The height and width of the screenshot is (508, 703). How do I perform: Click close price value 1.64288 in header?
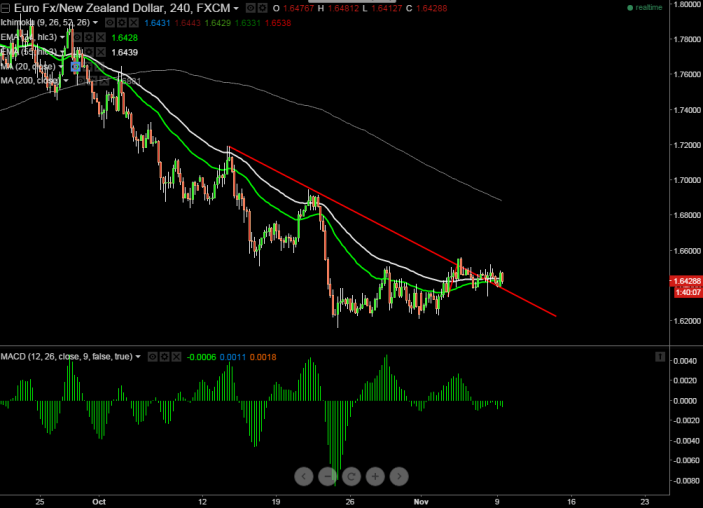tap(431, 9)
